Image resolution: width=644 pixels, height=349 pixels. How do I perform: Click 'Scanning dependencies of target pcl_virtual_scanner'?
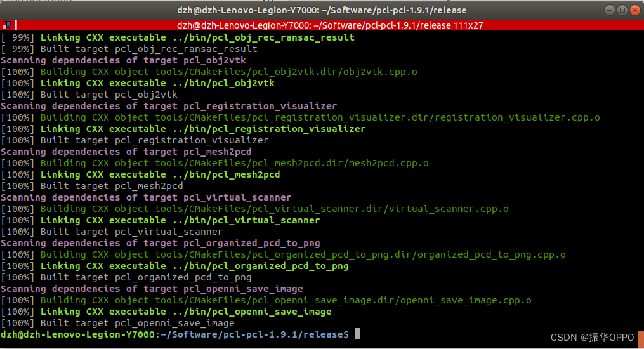[146, 197]
